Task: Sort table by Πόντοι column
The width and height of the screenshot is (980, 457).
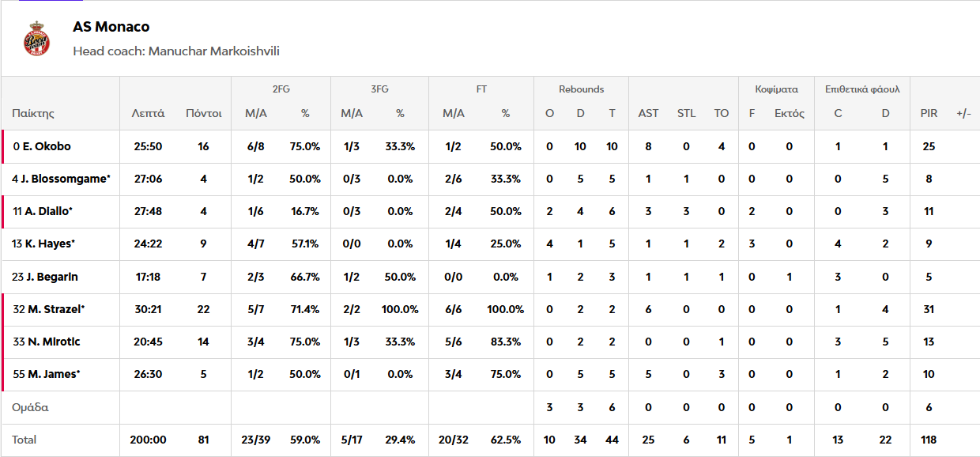Action: [203, 113]
